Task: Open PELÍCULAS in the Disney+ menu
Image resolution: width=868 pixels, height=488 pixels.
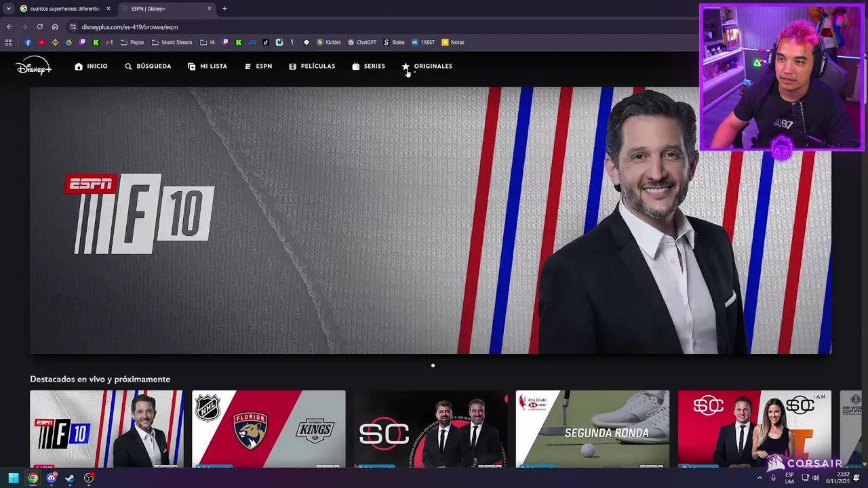Action: (x=312, y=66)
